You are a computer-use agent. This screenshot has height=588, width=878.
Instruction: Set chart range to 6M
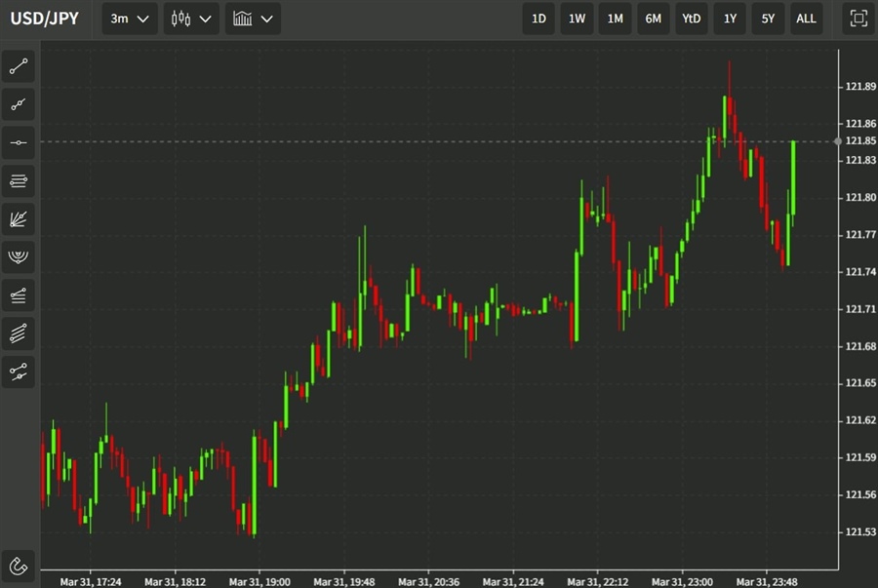point(653,19)
